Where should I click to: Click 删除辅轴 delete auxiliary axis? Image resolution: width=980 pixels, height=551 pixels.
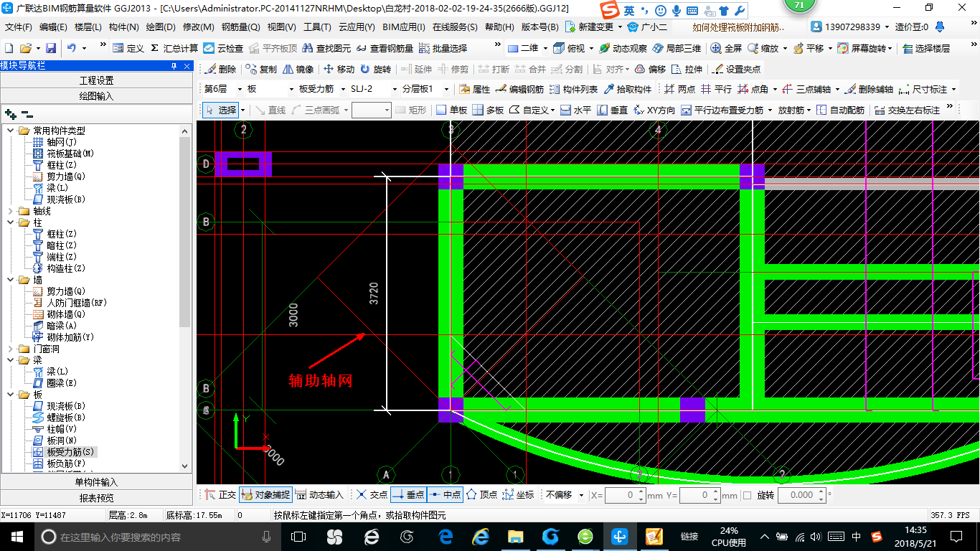(x=869, y=89)
